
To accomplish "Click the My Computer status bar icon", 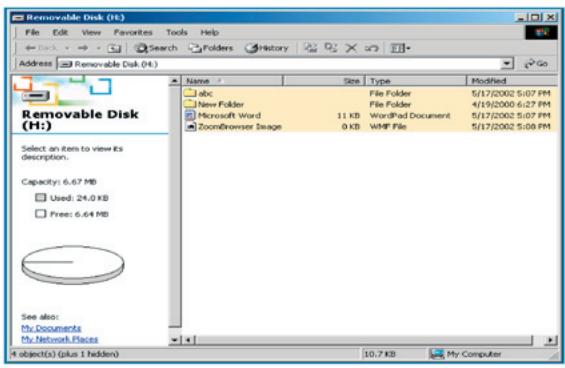I will click(436, 354).
